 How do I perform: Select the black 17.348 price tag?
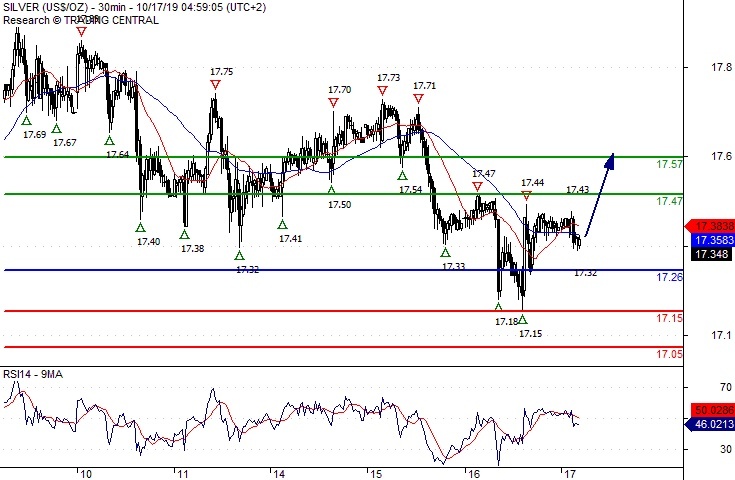pyautogui.click(x=712, y=254)
